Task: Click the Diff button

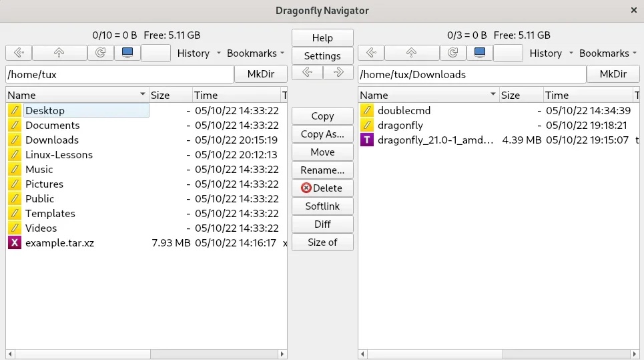Action: (322, 224)
